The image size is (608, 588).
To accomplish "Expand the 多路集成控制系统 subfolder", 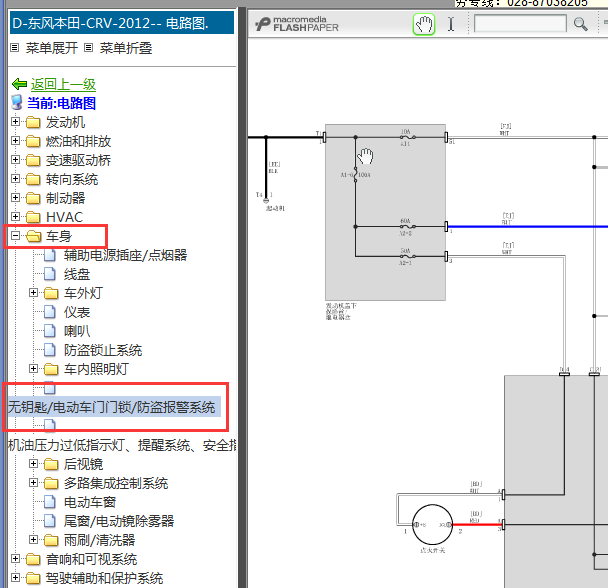I will pyautogui.click(x=33, y=483).
